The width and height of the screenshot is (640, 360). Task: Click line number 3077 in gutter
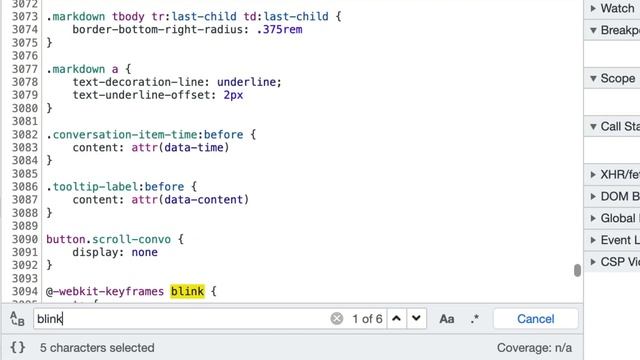click(24, 69)
